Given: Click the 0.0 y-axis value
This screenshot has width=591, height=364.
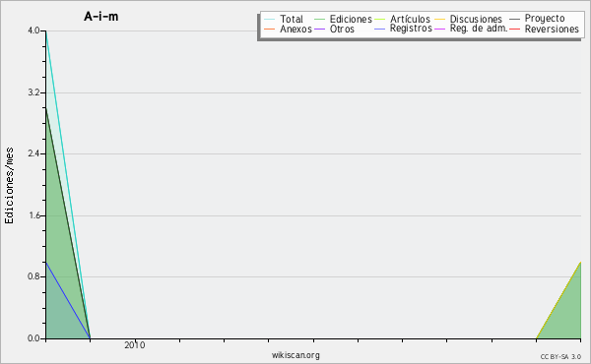Looking at the screenshot, I should coord(33,338).
